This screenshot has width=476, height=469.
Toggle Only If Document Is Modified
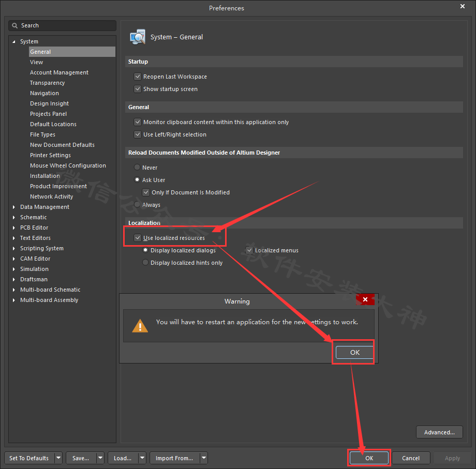click(146, 192)
